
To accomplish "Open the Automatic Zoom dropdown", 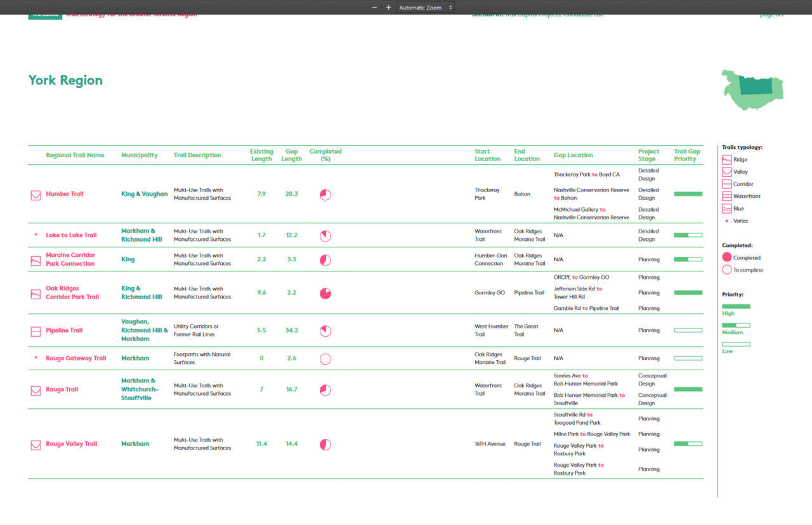I will click(x=426, y=8).
